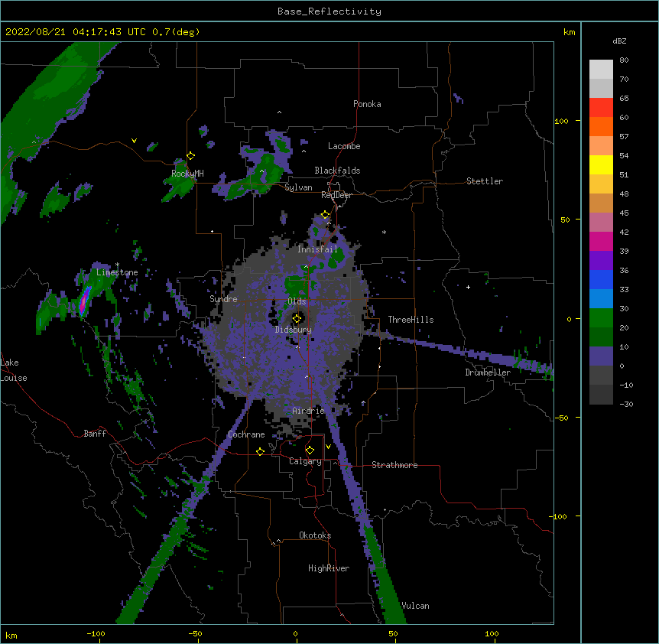The width and height of the screenshot is (659, 644).
Task: Pick the red 65-60 dBZ legend band
Action: (601, 108)
